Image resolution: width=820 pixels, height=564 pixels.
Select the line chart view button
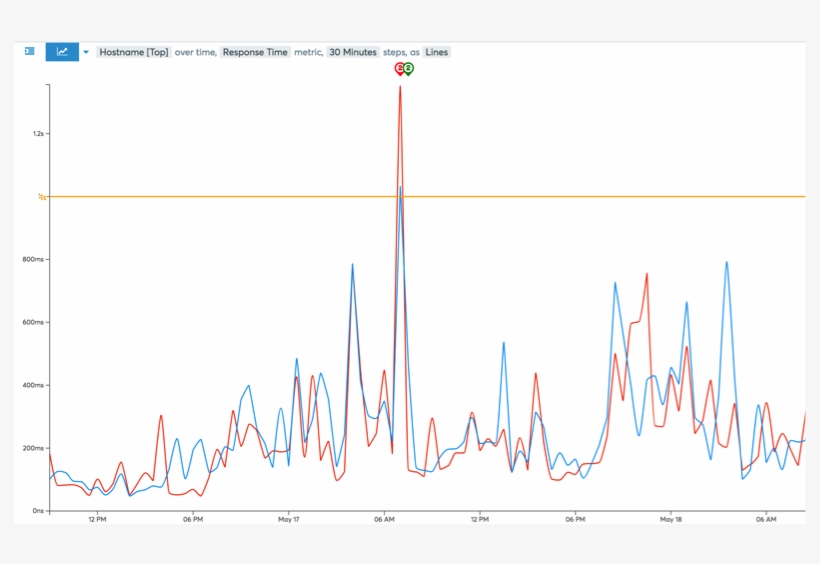(x=62, y=52)
